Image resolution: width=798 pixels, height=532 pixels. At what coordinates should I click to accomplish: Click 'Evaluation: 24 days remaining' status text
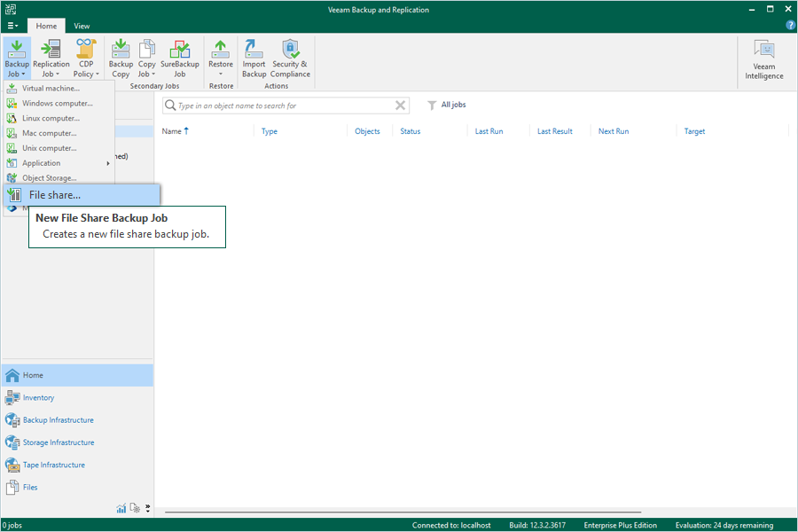pos(724,526)
